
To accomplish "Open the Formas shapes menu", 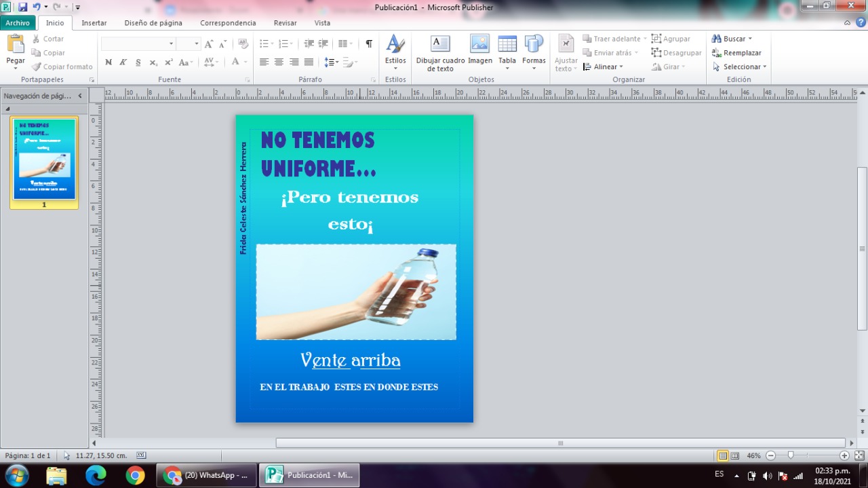I will click(534, 52).
